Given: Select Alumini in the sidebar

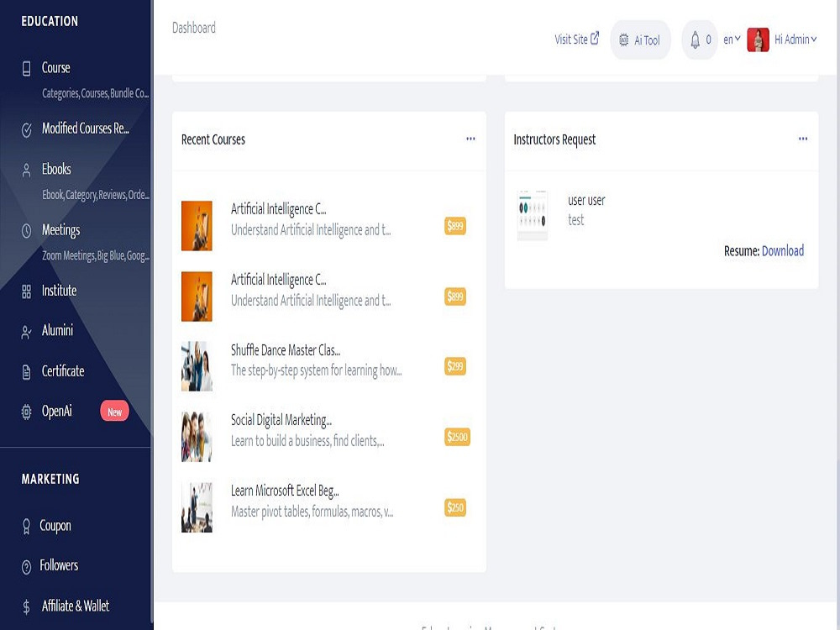Looking at the screenshot, I should click(x=57, y=330).
